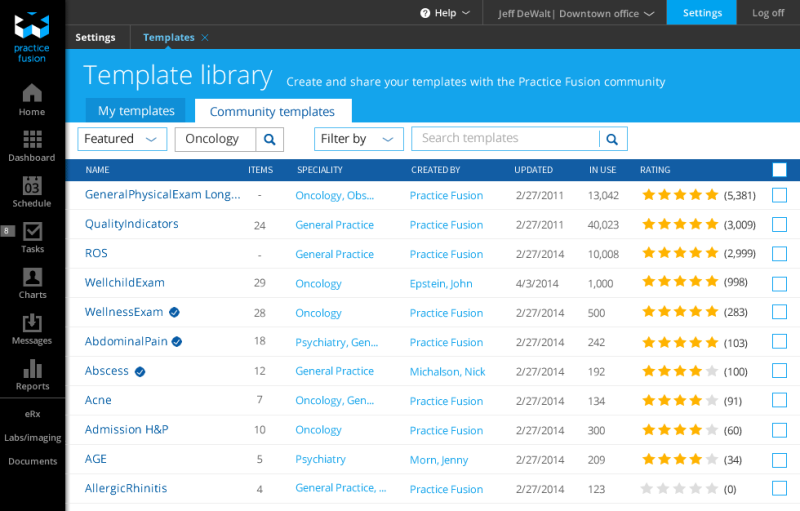Check the AbdominalPain row checkbox
The image size is (800, 511).
coord(780,341)
